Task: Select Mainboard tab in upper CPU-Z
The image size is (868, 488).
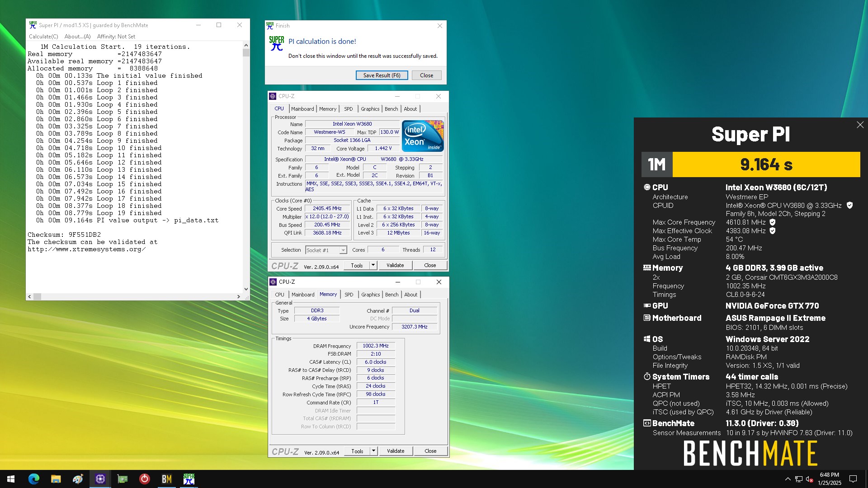Action: (302, 109)
